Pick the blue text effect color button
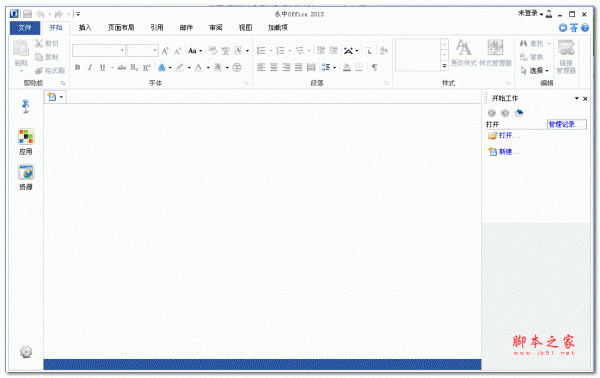 tap(161, 68)
